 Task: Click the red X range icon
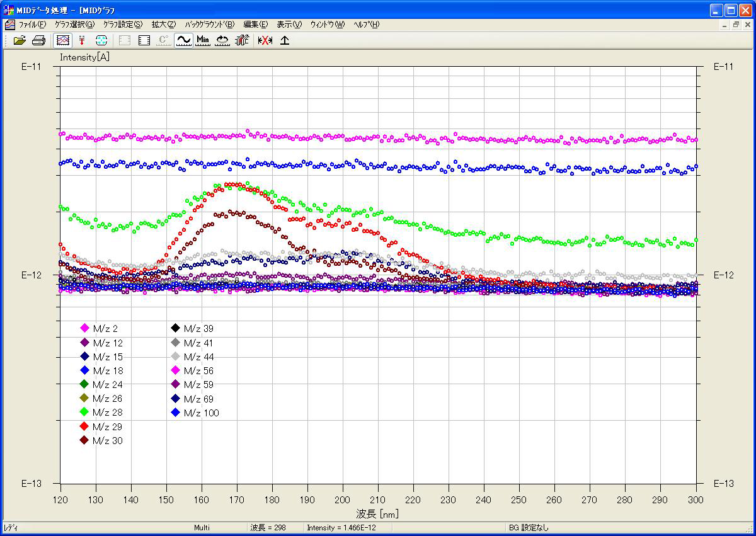click(x=265, y=40)
